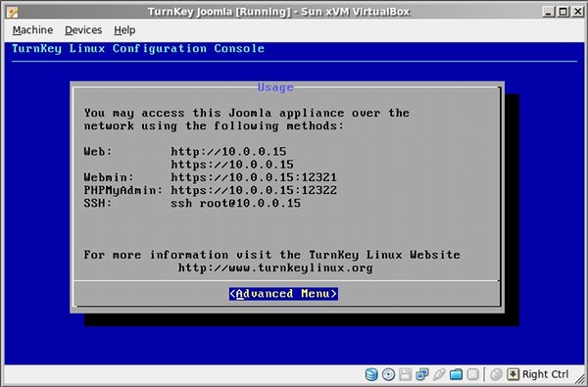This screenshot has width=588, height=387.
Task: Click the ssh root@10.0.0.15 command text
Action: pos(235,203)
